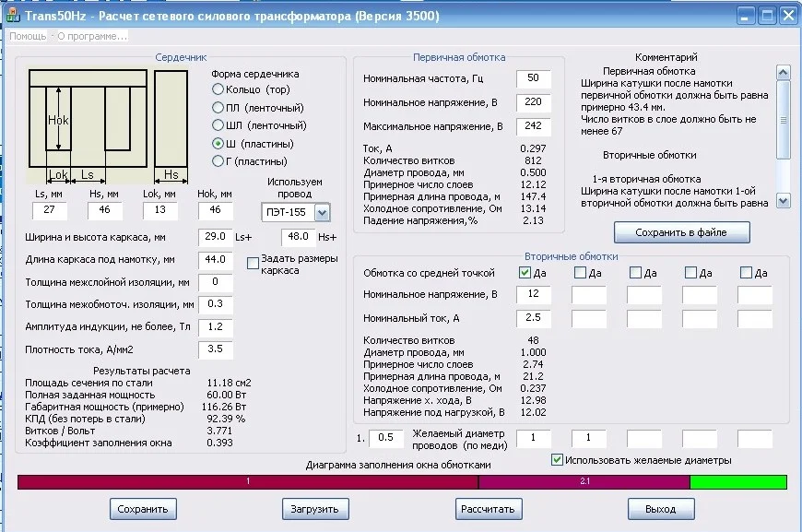Toggle the Использовать желаемые диаметры checkbox
Viewport: 802px width, 532px height.
[x=558, y=460]
